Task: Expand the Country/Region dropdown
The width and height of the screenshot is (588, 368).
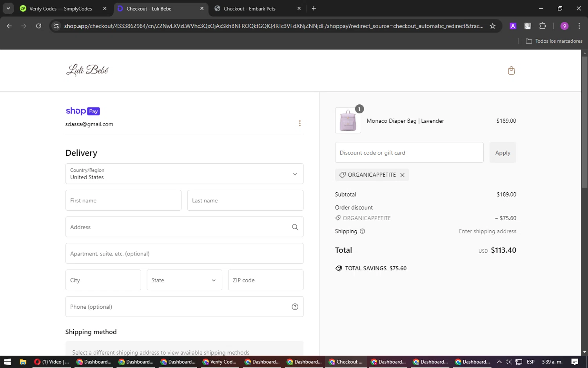Action: coord(184,174)
